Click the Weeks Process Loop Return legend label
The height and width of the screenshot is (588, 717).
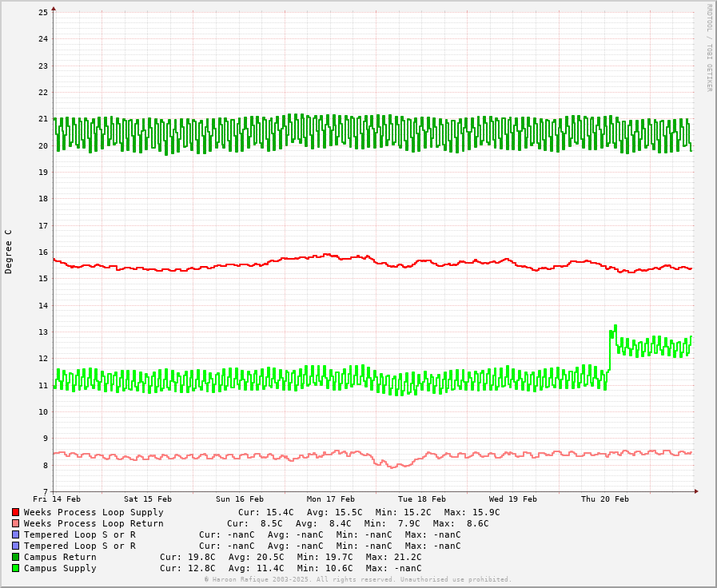pyautogui.click(x=94, y=523)
